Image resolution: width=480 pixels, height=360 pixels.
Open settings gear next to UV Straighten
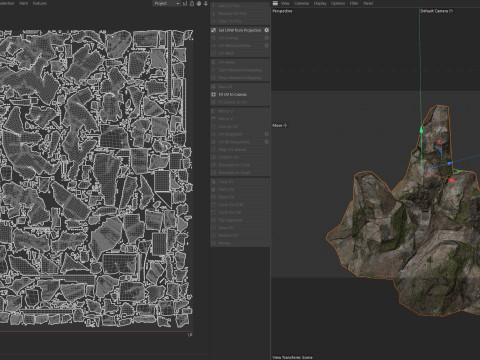(x=266, y=134)
